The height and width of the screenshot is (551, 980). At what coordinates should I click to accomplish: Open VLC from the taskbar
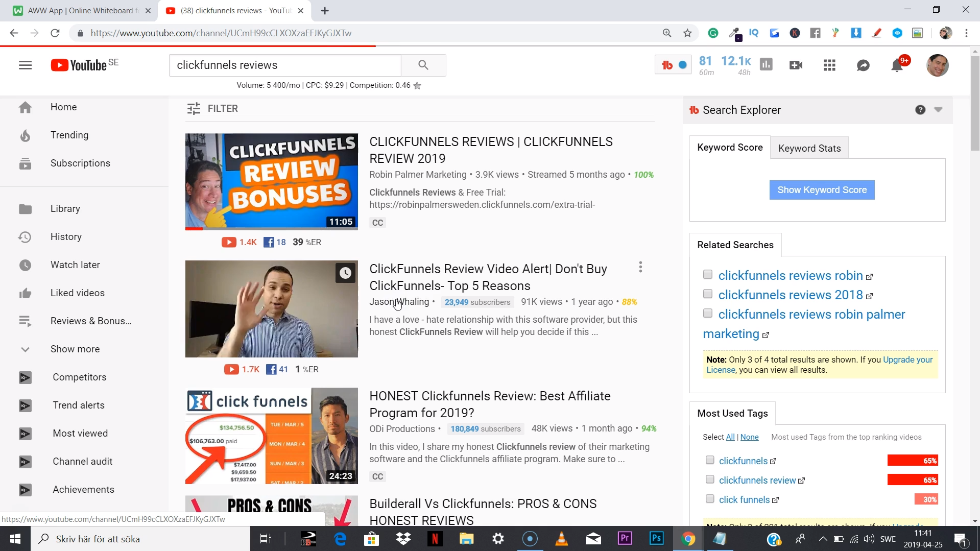pyautogui.click(x=561, y=539)
